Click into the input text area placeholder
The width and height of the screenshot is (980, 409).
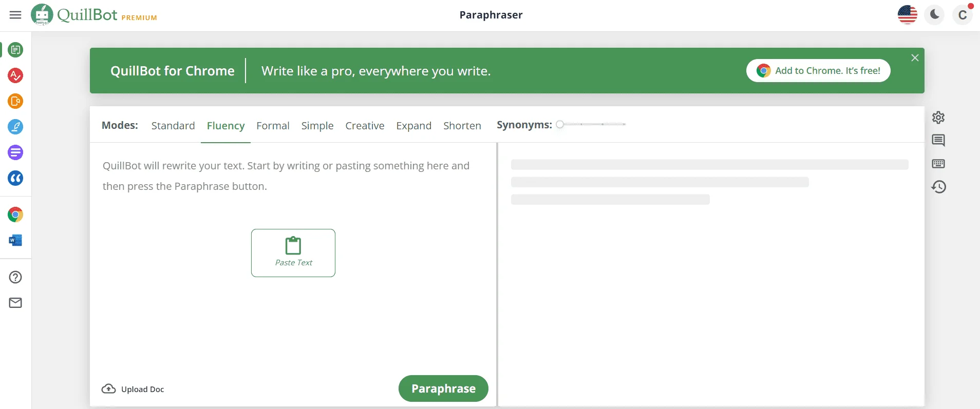pos(286,176)
